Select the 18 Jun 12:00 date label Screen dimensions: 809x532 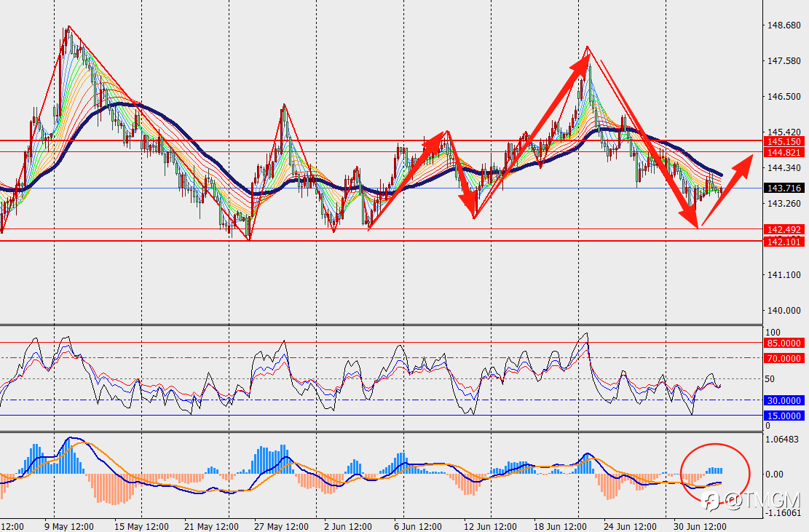560,526
